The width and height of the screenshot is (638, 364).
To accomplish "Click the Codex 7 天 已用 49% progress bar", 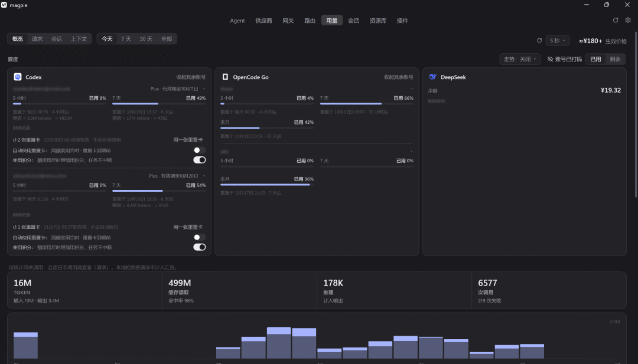I will (x=159, y=104).
